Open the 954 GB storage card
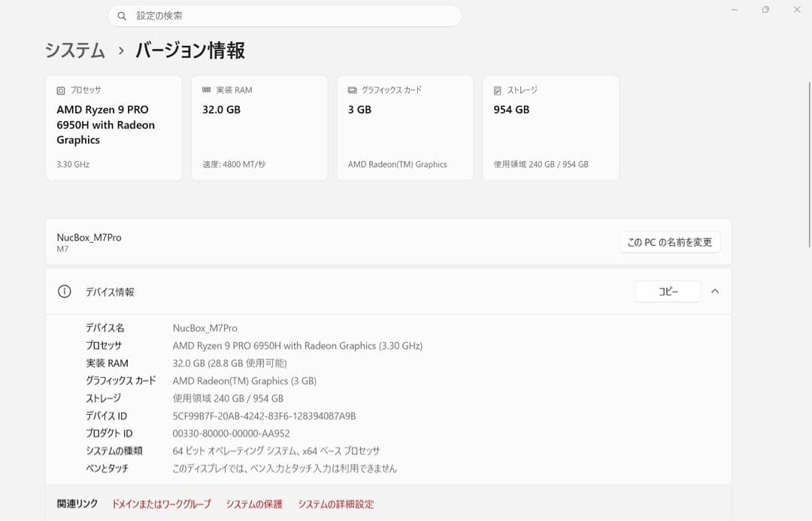The height and width of the screenshot is (521, 812). pyautogui.click(x=550, y=128)
